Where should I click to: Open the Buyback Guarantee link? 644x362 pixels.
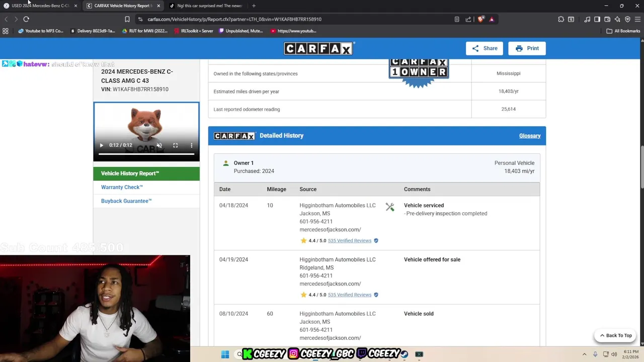click(x=126, y=201)
